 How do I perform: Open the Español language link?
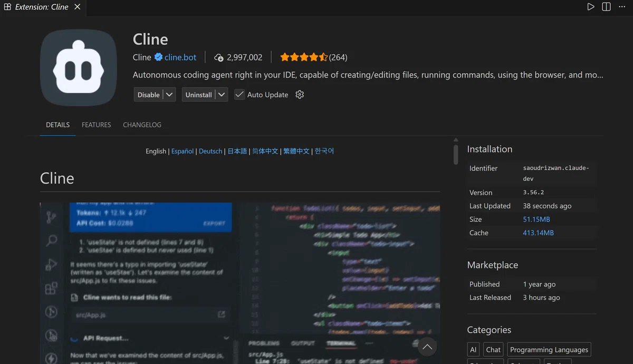(183, 151)
